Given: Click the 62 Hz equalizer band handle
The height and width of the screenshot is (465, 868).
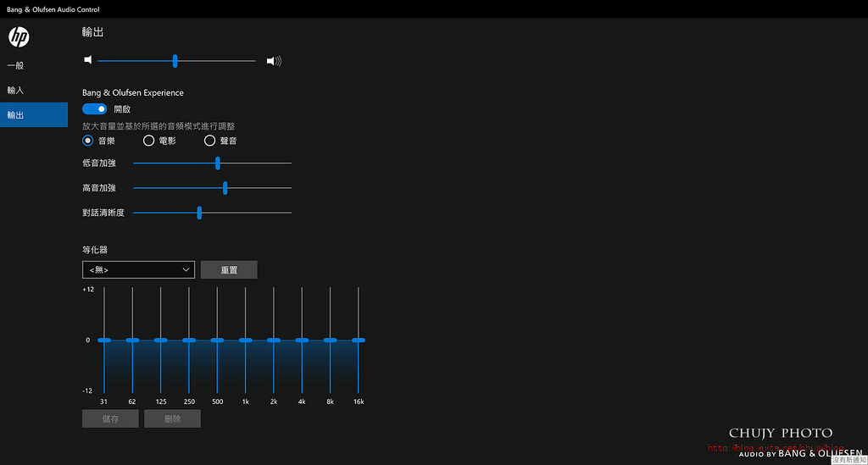Looking at the screenshot, I should coord(132,340).
